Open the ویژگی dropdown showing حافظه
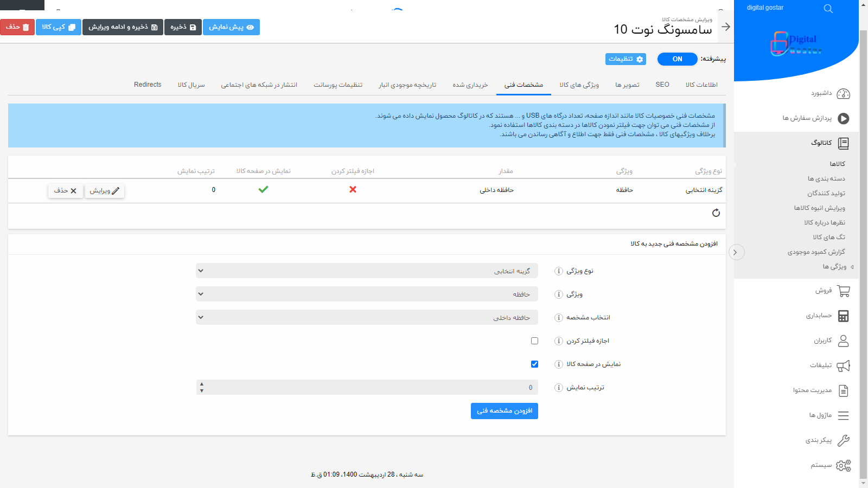Viewport: 868px width, 488px height. click(x=367, y=294)
